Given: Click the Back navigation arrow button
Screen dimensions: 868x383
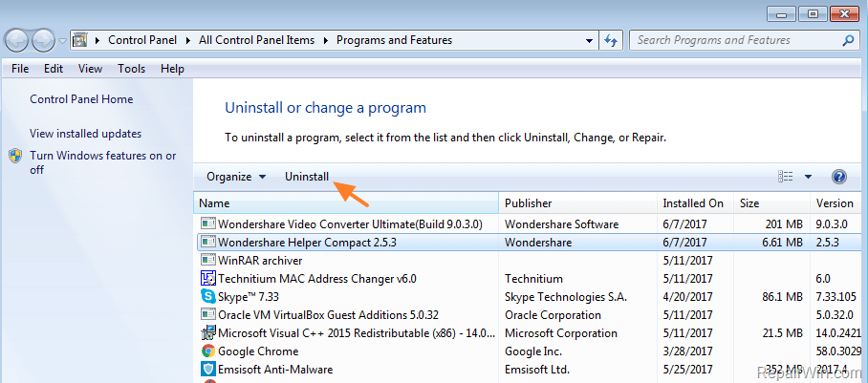Looking at the screenshot, I should [16, 40].
